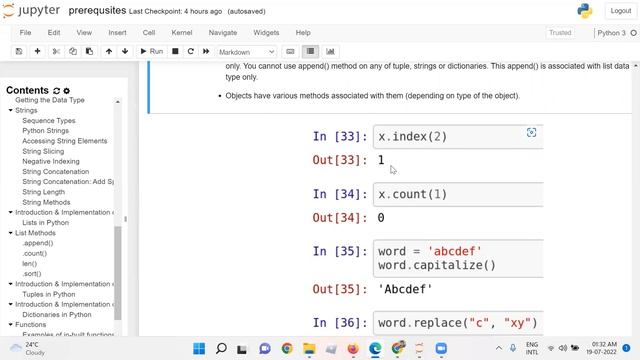640x360 pixels.
Task: Go to Sequence Types section
Action: click(x=49, y=120)
